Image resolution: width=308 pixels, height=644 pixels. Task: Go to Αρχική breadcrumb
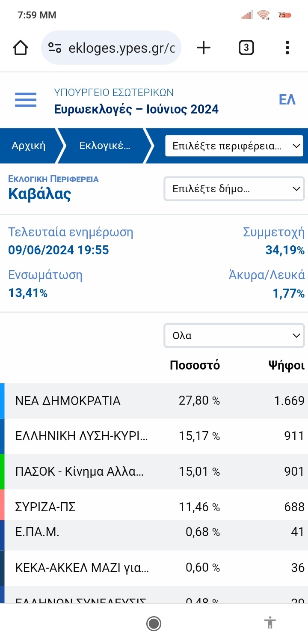[29, 146]
